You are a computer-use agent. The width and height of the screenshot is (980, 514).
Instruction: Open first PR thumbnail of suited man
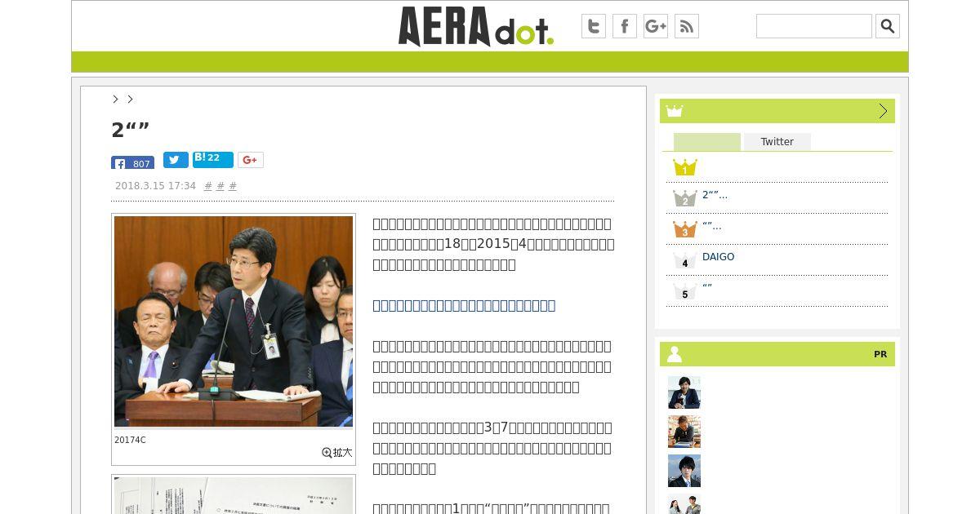coord(684,392)
